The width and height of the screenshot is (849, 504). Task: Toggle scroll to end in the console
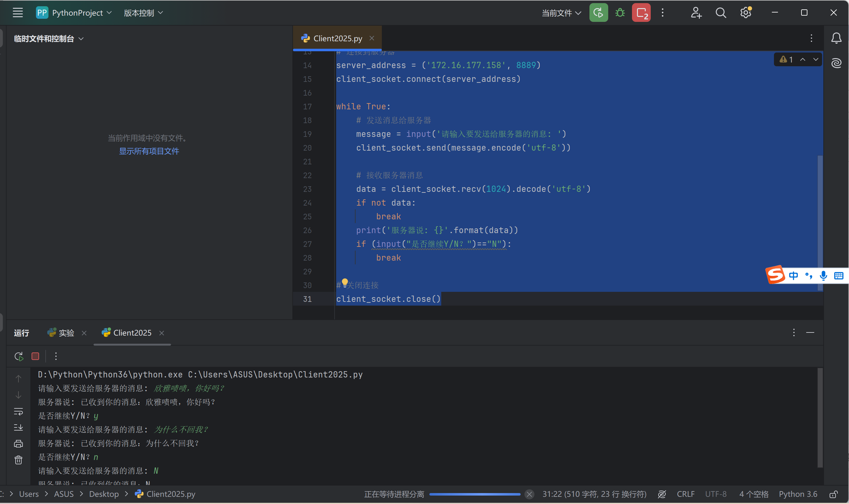pos(18,427)
